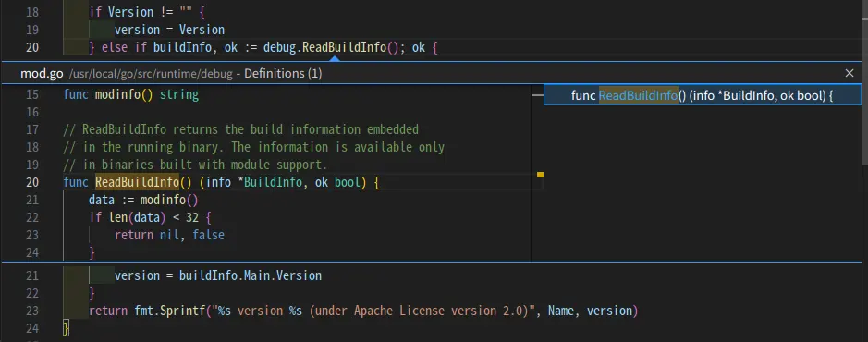Screen dimensions: 868x342
Task: Click the 'Definitions (1)' label
Action: coord(283,74)
